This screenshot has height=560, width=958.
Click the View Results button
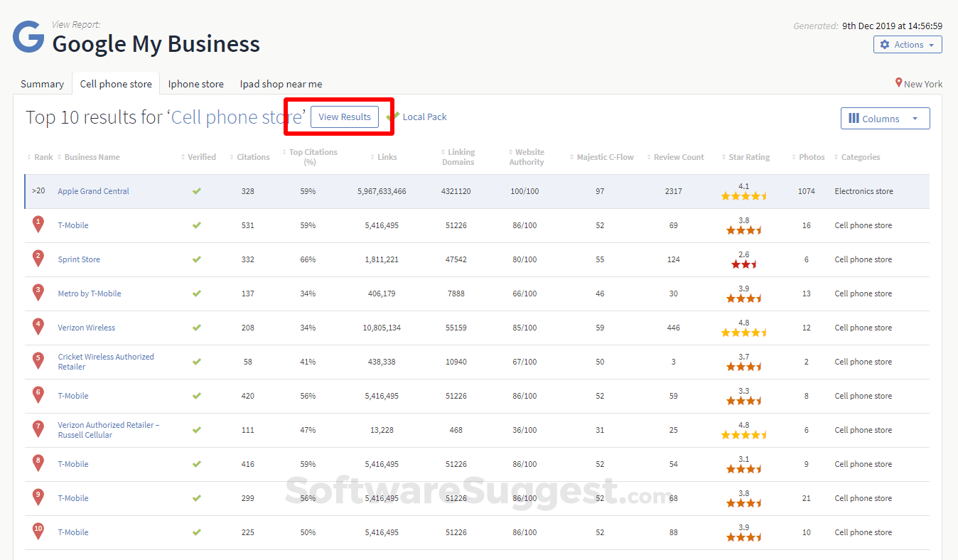(344, 117)
